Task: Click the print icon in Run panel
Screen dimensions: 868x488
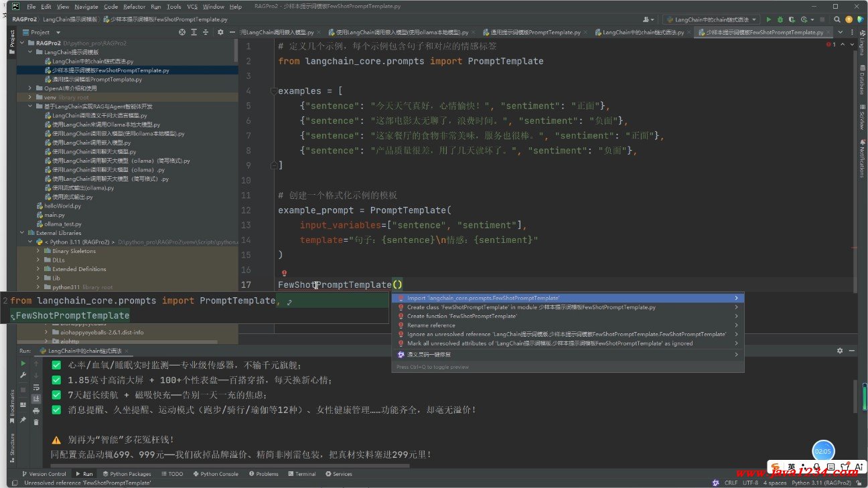Action: [x=36, y=410]
